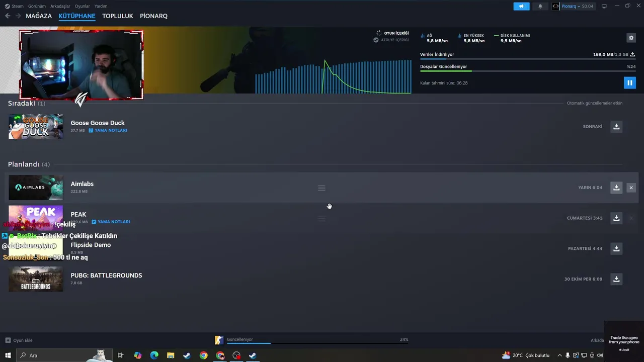Click the Dosyalar Güncelleniyor progress bar
Viewport: 644px width, 362px height.
(527, 71)
